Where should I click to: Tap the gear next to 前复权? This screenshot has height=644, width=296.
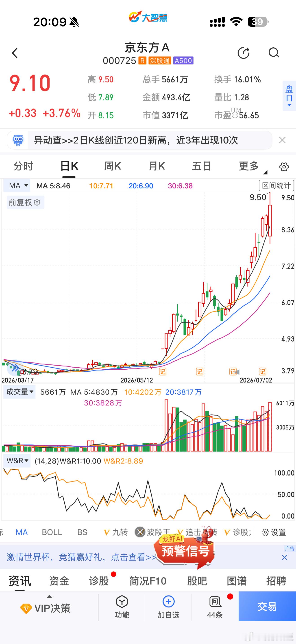point(37,202)
